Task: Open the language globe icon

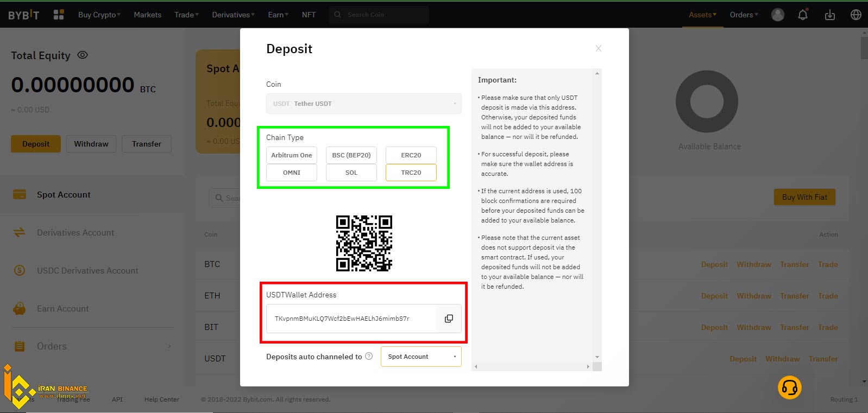Action: coord(856,15)
